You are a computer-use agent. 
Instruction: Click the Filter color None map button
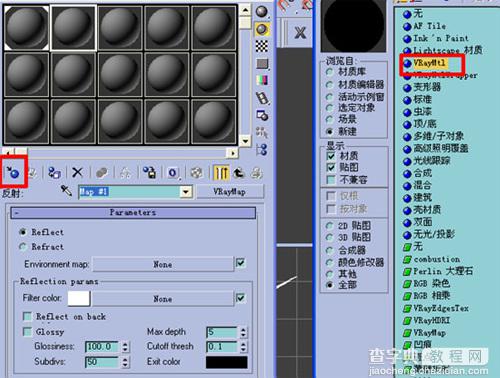point(163,299)
